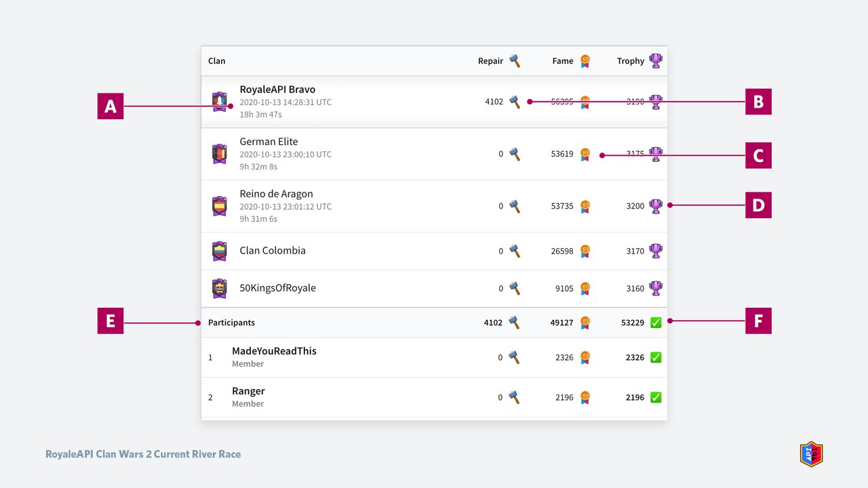Click the hammer icon in 50KingsOfRoyale row
This screenshot has height=488, width=868.
tap(515, 288)
